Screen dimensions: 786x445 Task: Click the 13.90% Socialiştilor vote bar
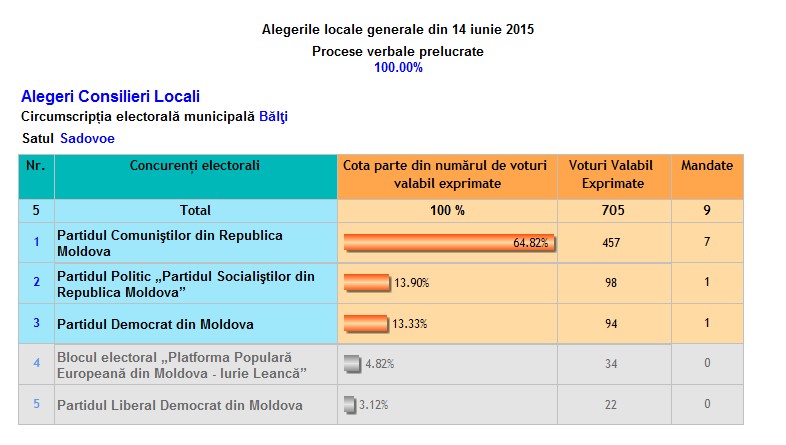[367, 283]
